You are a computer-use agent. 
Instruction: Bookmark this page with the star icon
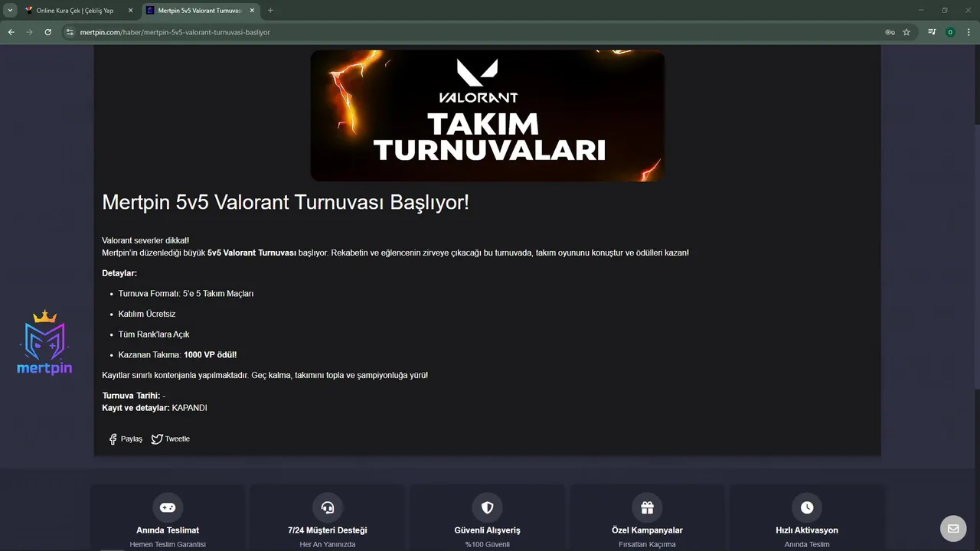coord(906,32)
